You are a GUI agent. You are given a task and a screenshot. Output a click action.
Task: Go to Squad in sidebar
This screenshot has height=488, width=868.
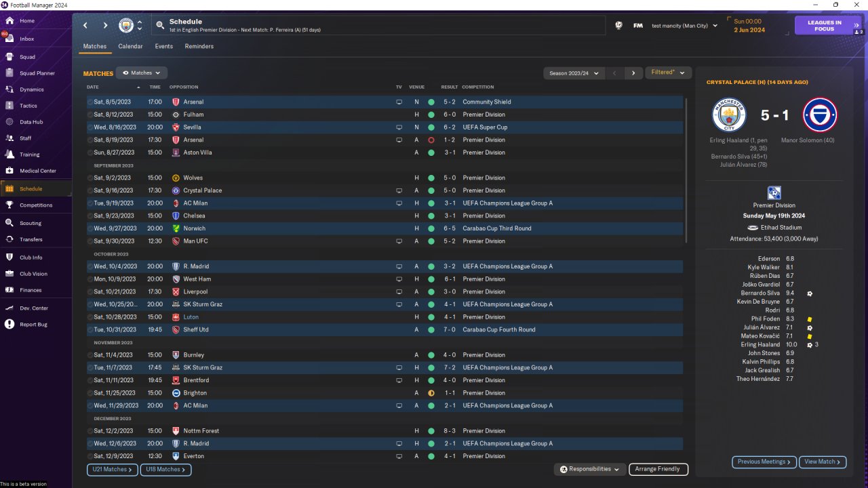pyautogui.click(x=27, y=57)
